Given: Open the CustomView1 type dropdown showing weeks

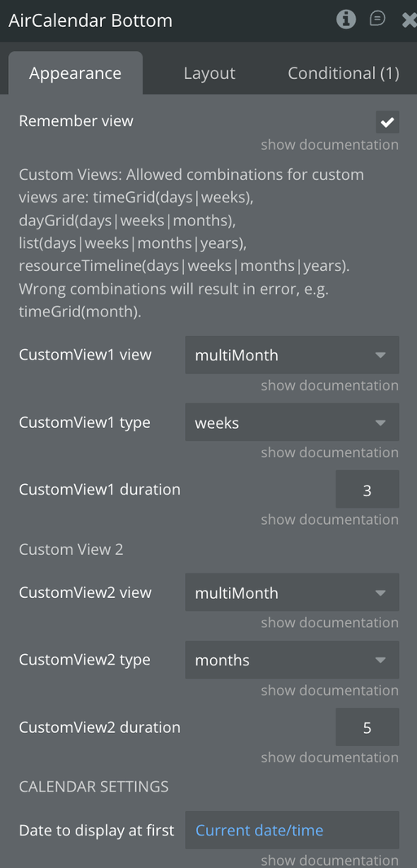Looking at the screenshot, I should point(292,422).
